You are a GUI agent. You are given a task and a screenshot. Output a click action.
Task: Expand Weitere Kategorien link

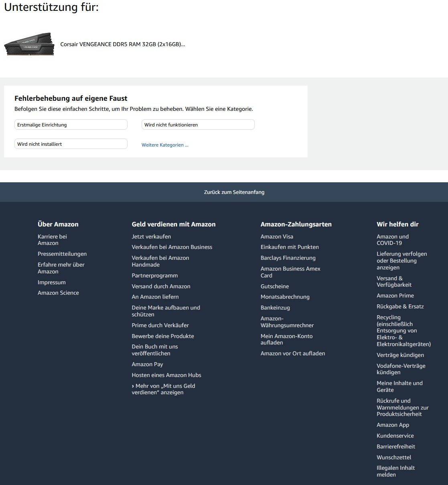pyautogui.click(x=165, y=145)
